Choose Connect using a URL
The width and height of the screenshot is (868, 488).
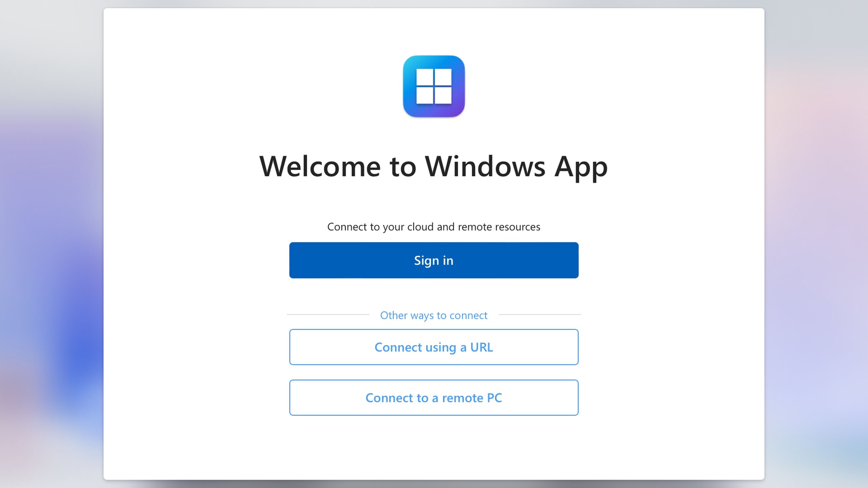tap(434, 347)
